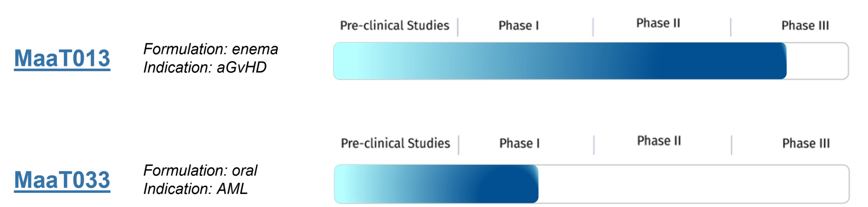Select Phase I label above MaaT033 bar

pyautogui.click(x=519, y=143)
